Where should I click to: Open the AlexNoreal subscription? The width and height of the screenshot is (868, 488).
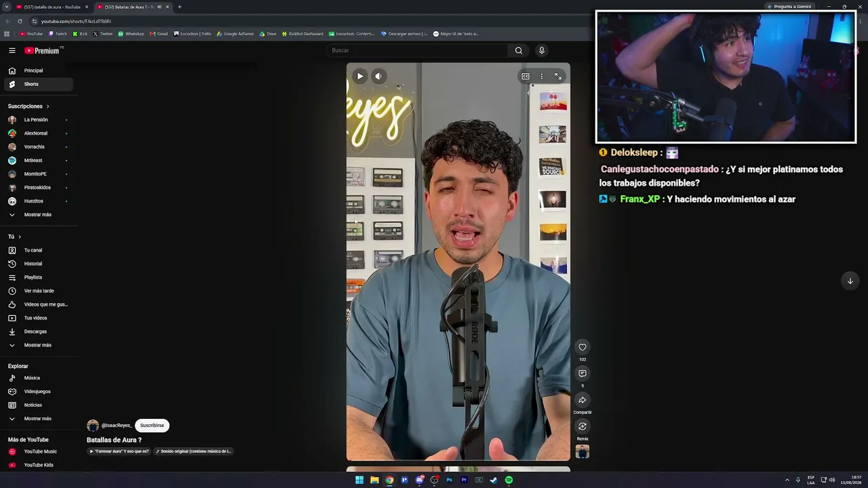[x=38, y=134]
